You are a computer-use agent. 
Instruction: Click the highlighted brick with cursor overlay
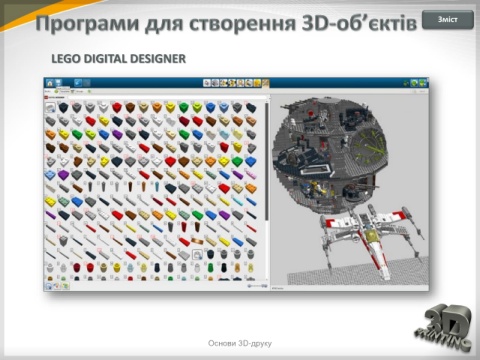click(197, 254)
